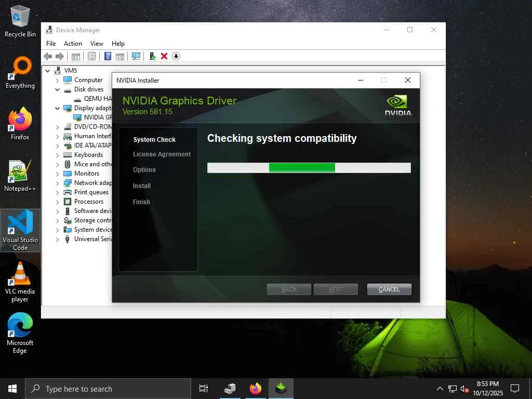532x399 pixels.
Task: Click the Firefox taskbar button
Action: coord(256,389)
